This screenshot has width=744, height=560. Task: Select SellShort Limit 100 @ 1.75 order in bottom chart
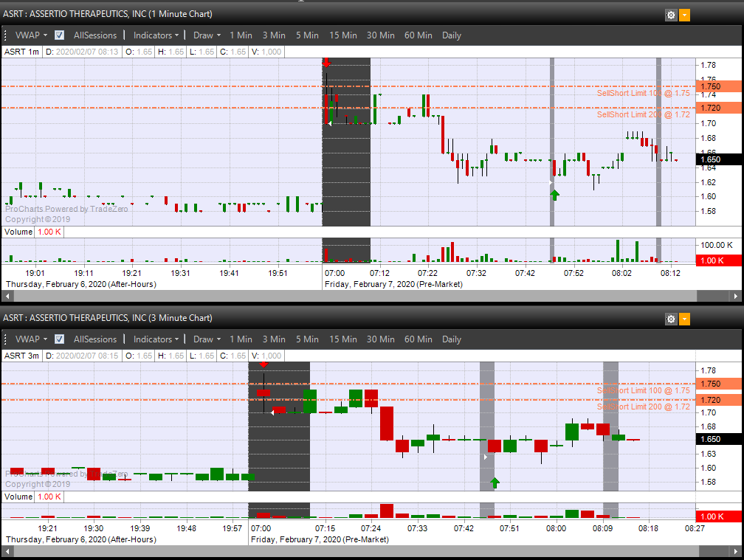(x=644, y=390)
